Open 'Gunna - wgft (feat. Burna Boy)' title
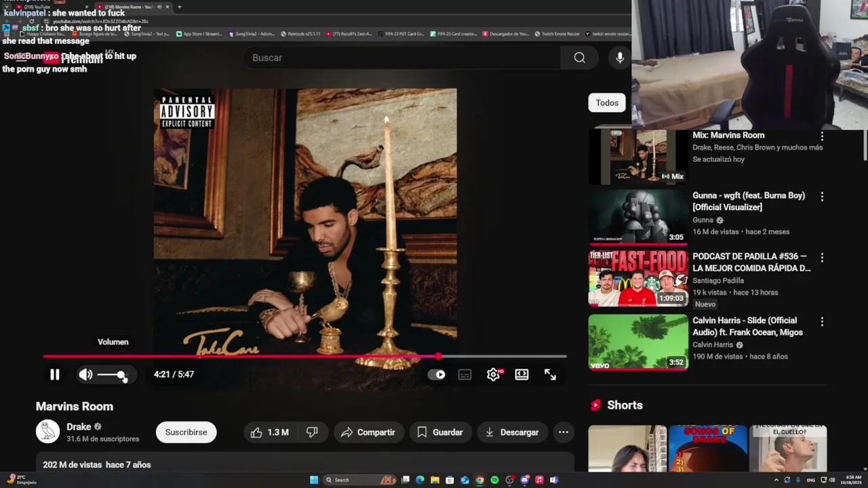 [x=749, y=201]
